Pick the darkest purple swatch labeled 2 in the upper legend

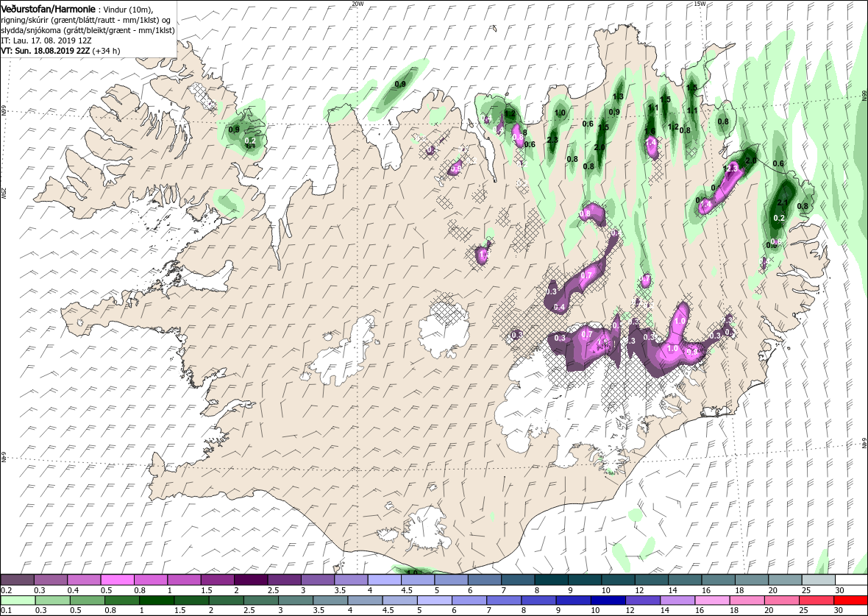coord(252,580)
